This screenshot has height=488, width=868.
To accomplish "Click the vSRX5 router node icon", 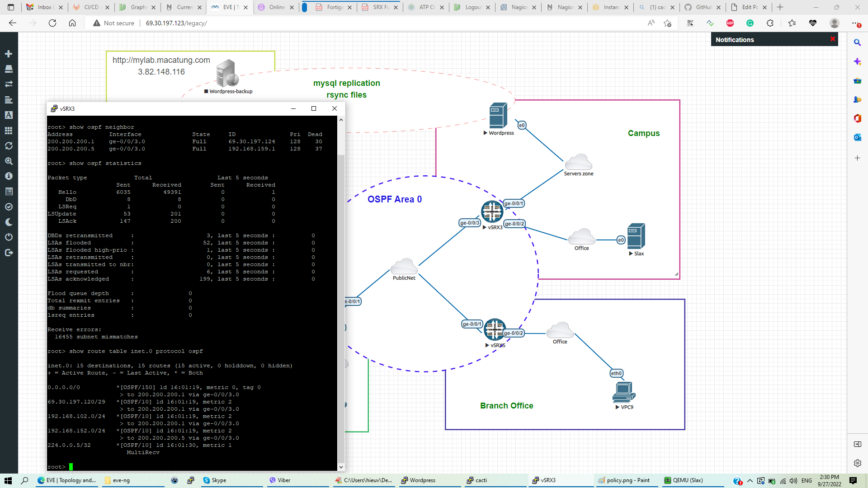I will point(494,329).
